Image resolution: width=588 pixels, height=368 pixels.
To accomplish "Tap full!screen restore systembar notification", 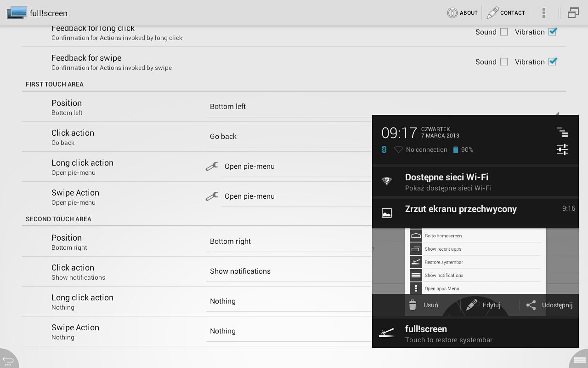I will pyautogui.click(x=475, y=333).
